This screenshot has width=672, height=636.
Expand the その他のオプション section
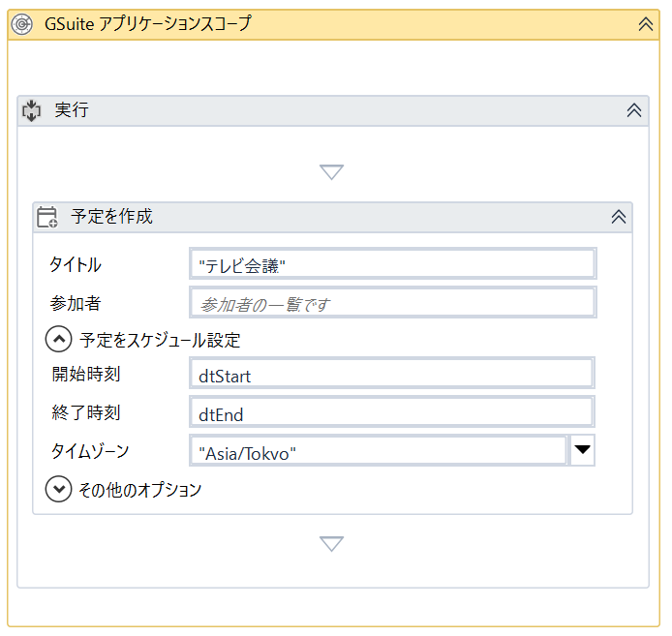[x=59, y=489]
